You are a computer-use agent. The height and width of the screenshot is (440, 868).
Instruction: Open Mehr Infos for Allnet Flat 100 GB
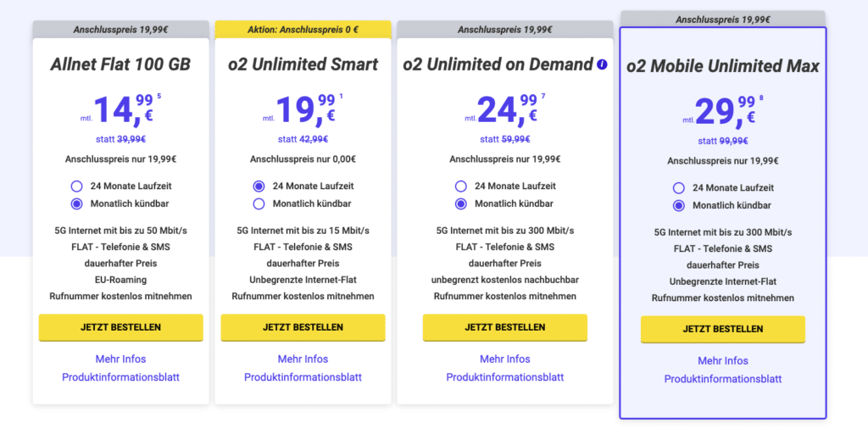120,359
